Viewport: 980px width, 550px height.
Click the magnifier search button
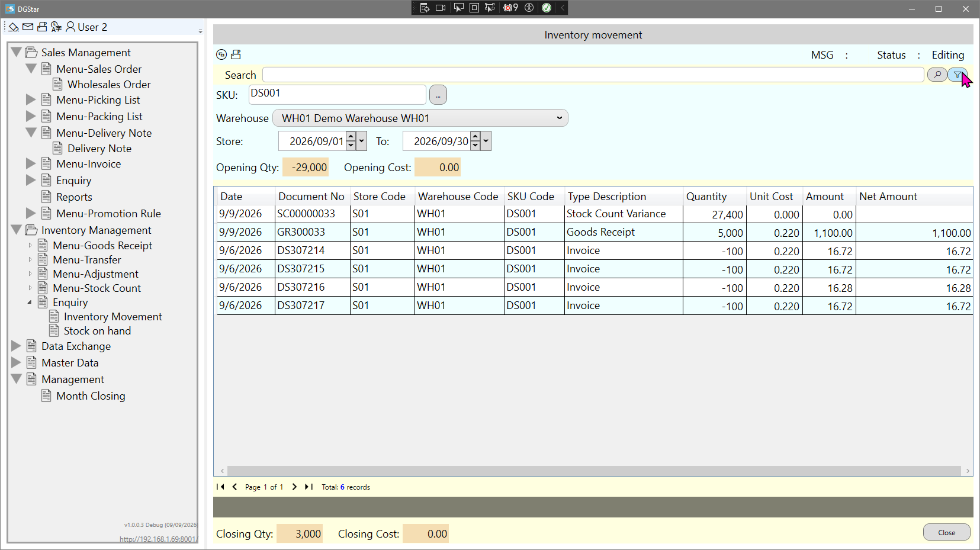(x=937, y=75)
